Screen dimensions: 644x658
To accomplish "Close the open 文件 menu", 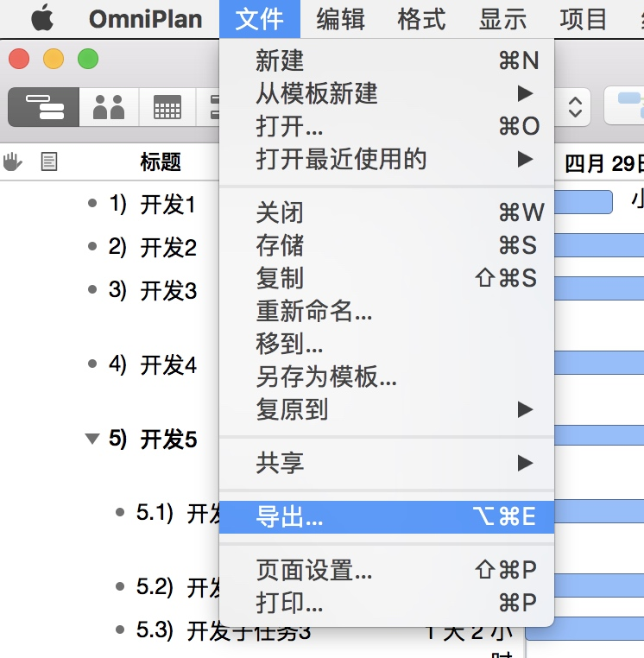I will [259, 19].
